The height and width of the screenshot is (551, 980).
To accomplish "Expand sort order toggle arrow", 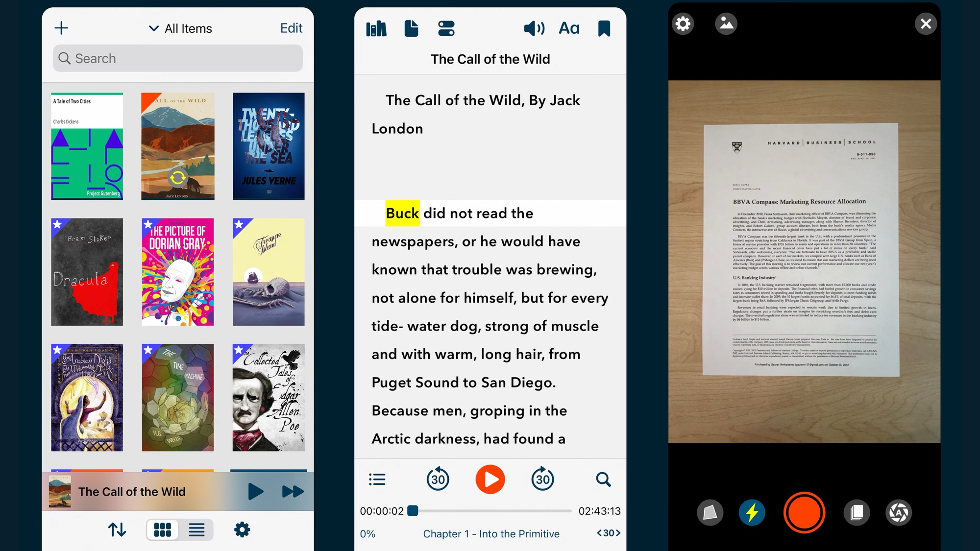I will coord(117,529).
